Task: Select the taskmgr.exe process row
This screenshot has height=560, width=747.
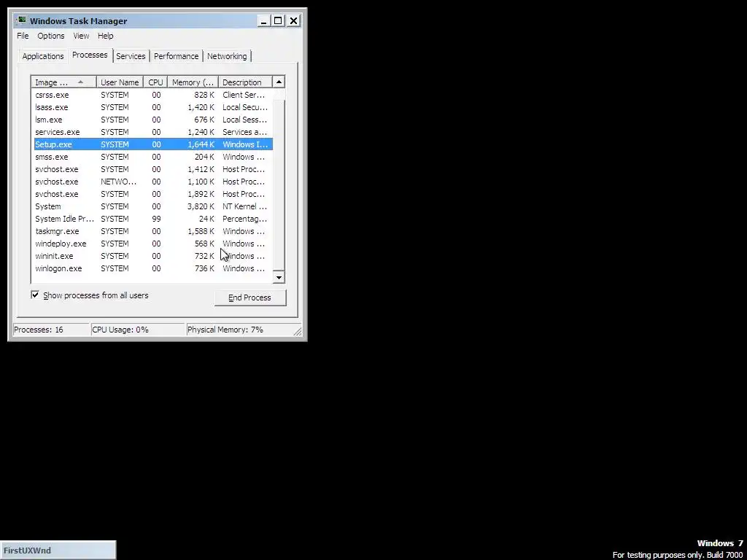Action: [x=153, y=231]
